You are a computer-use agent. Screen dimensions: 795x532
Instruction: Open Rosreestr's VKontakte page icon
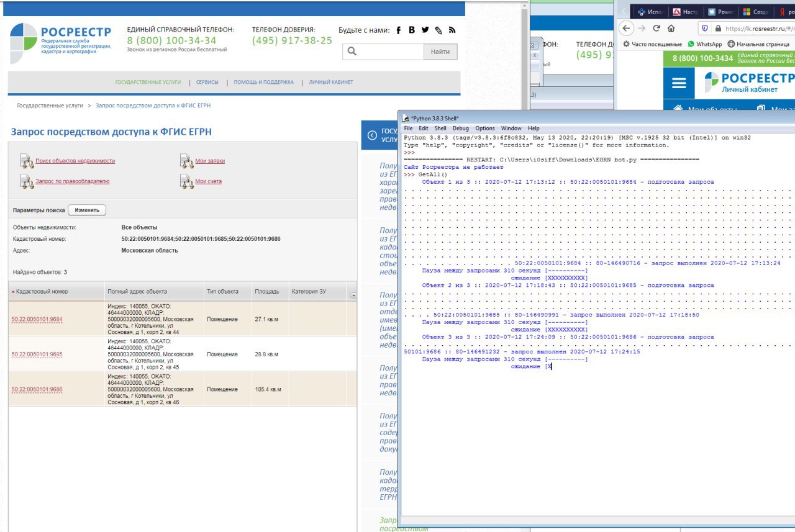click(x=412, y=30)
